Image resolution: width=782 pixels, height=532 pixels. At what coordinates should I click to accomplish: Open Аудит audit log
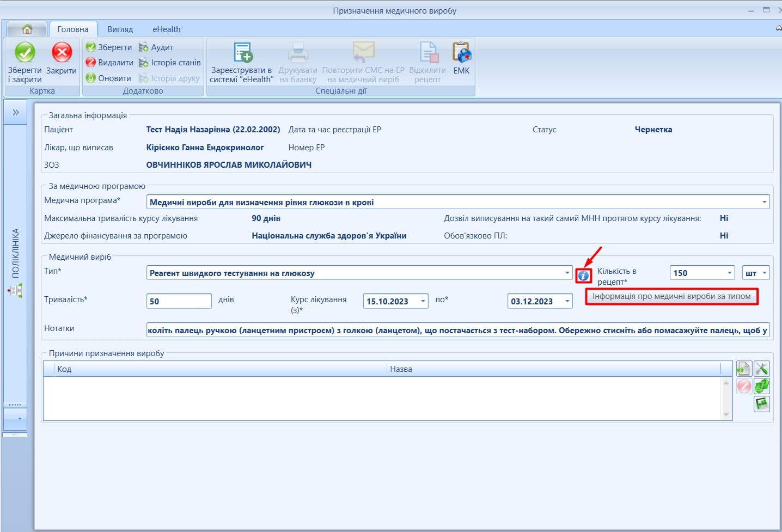click(156, 47)
